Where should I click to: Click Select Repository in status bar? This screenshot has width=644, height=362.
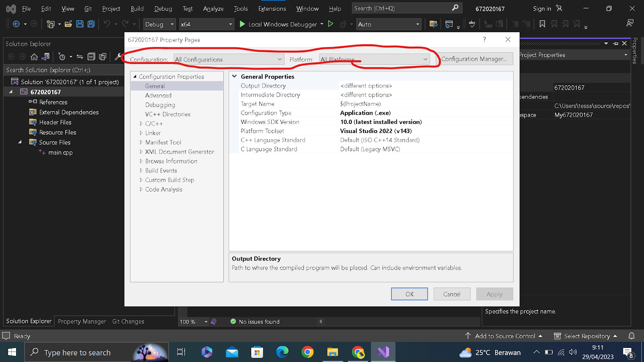click(586, 336)
